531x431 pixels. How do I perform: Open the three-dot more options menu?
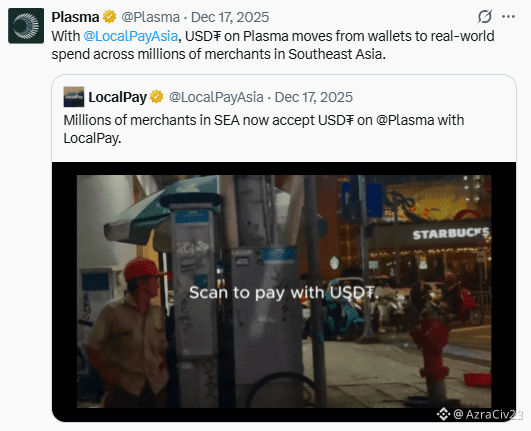(508, 17)
